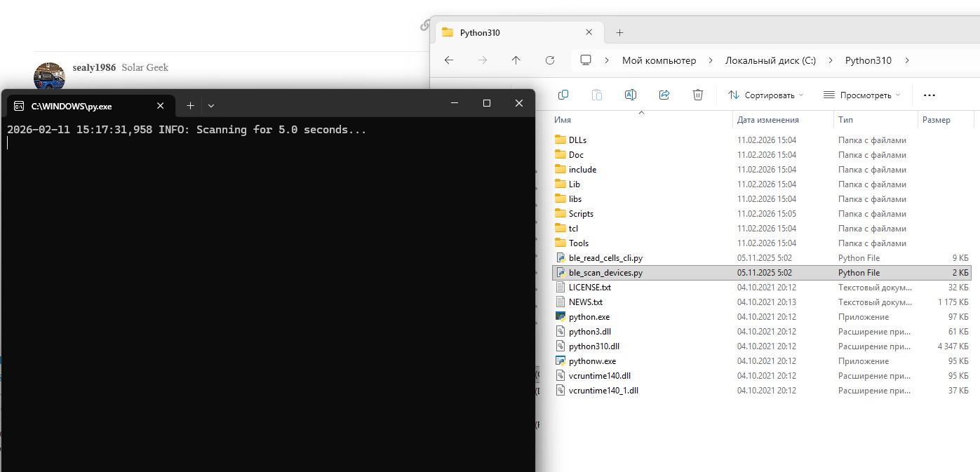
Task: Open the Просмотреть dropdown
Action: pyautogui.click(x=861, y=95)
